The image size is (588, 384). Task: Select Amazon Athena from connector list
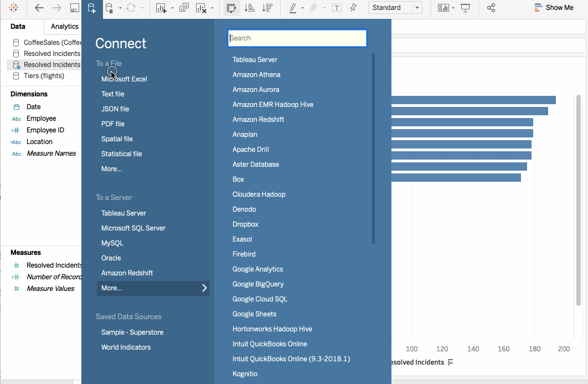256,75
